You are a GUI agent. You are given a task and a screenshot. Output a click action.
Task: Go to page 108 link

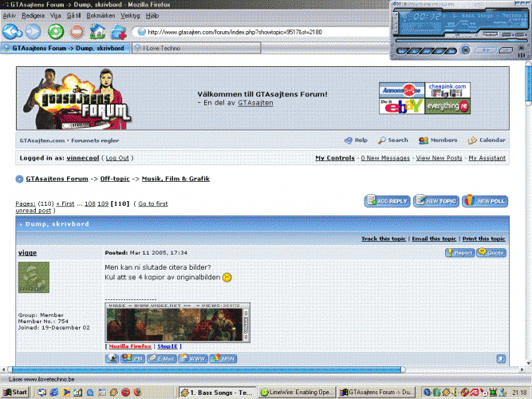coord(89,203)
